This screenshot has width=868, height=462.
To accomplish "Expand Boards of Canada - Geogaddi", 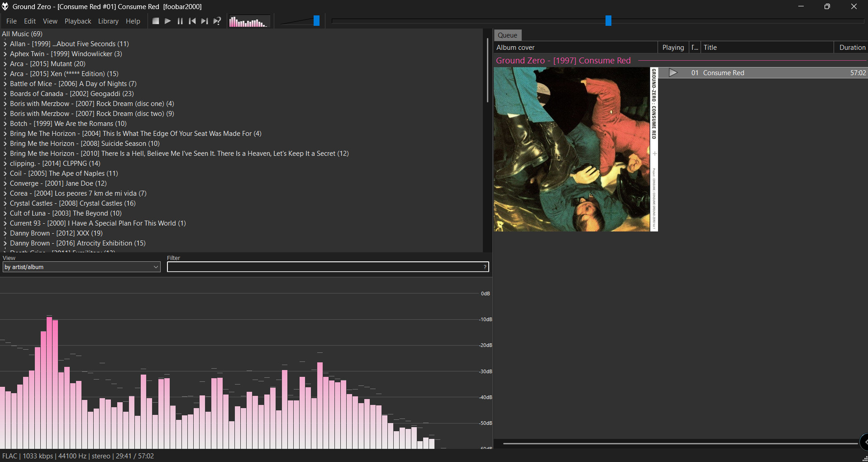I will [5, 94].
